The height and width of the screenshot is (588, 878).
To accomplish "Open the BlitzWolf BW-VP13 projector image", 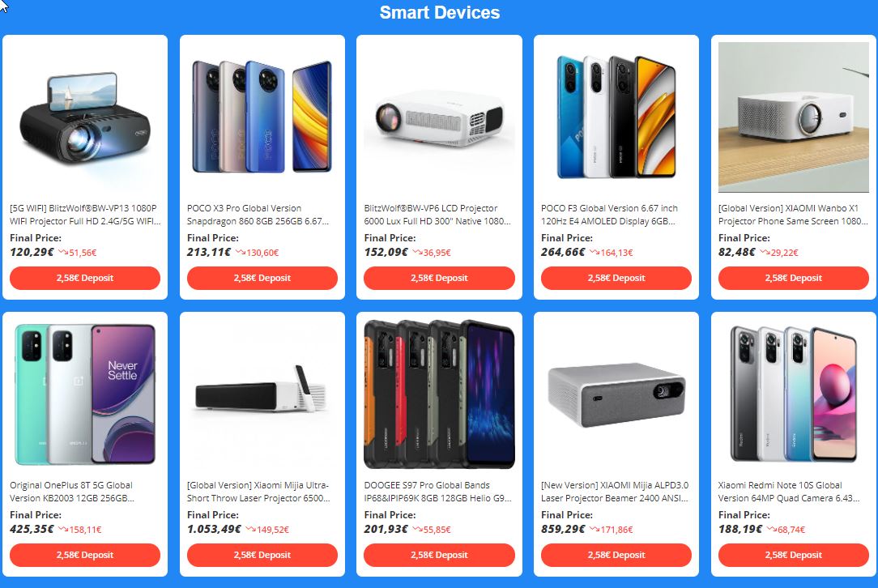I will (85, 117).
